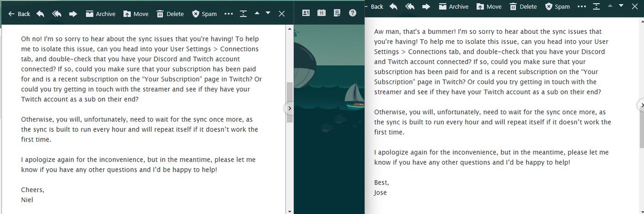Open the Help question mark icon
644x214 pixels.
pos(353,13)
